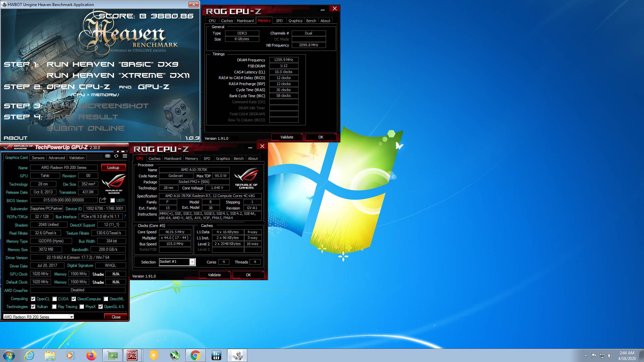Open the Caches tab in the CPU-Z Memory window

tap(227, 21)
